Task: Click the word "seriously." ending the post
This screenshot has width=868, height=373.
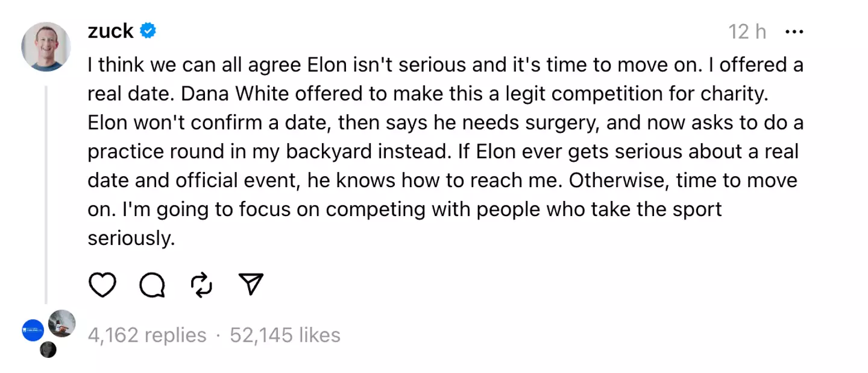Action: tap(131, 238)
